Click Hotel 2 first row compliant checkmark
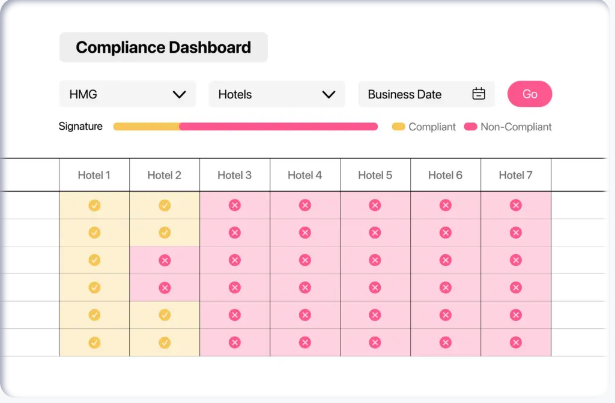 [164, 205]
